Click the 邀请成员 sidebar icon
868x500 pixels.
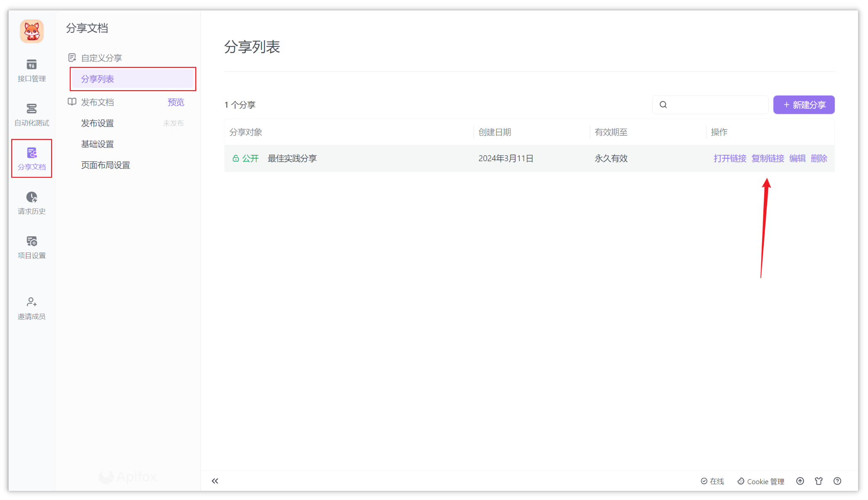click(31, 308)
